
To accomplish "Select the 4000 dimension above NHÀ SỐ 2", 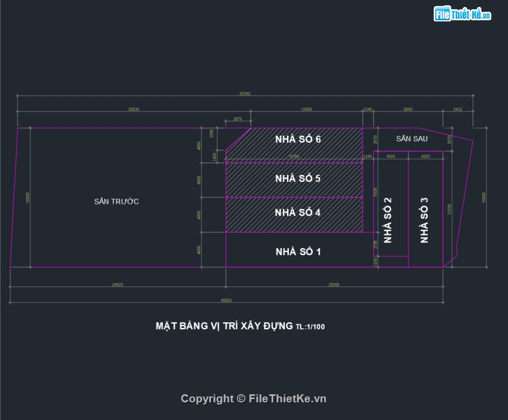I will point(390,156).
